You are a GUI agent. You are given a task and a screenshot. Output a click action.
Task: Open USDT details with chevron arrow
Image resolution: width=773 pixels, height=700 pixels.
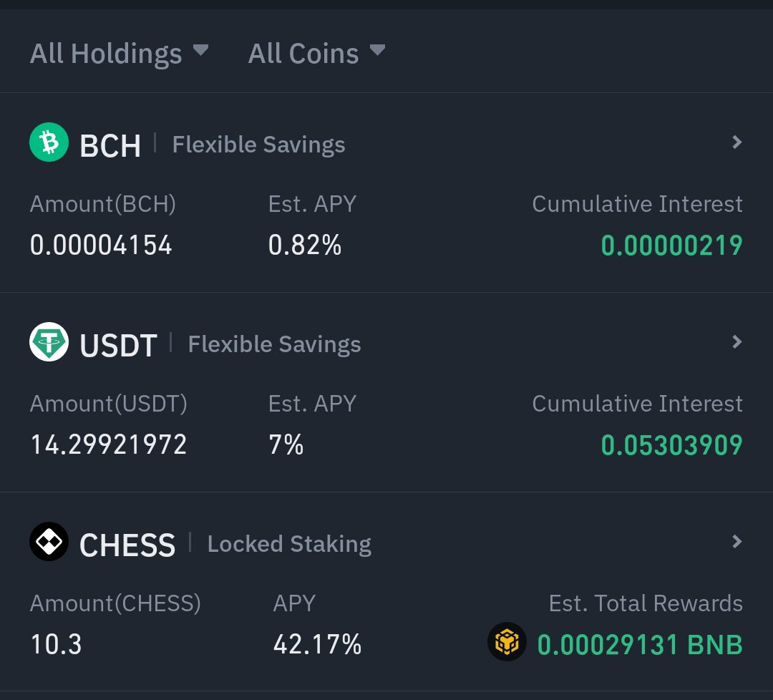(737, 342)
